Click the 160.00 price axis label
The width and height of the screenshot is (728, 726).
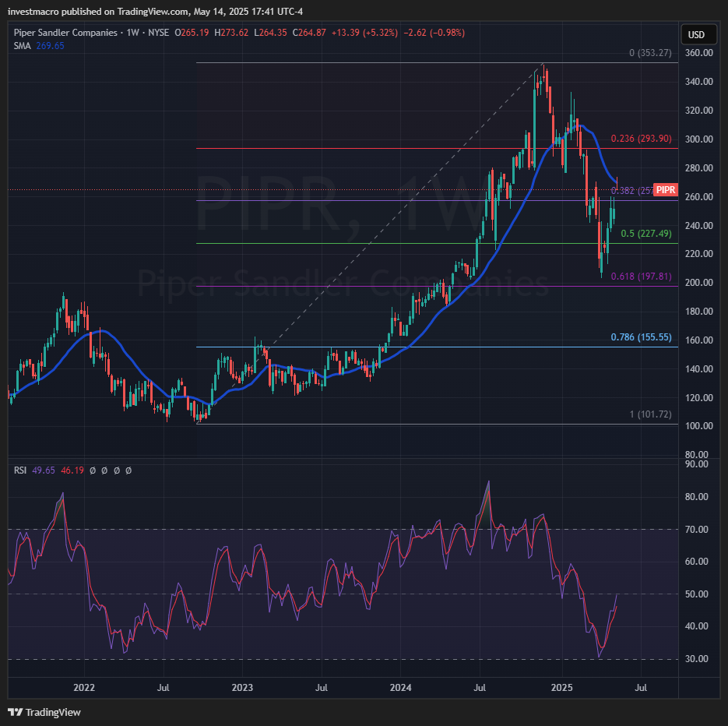pyautogui.click(x=699, y=340)
